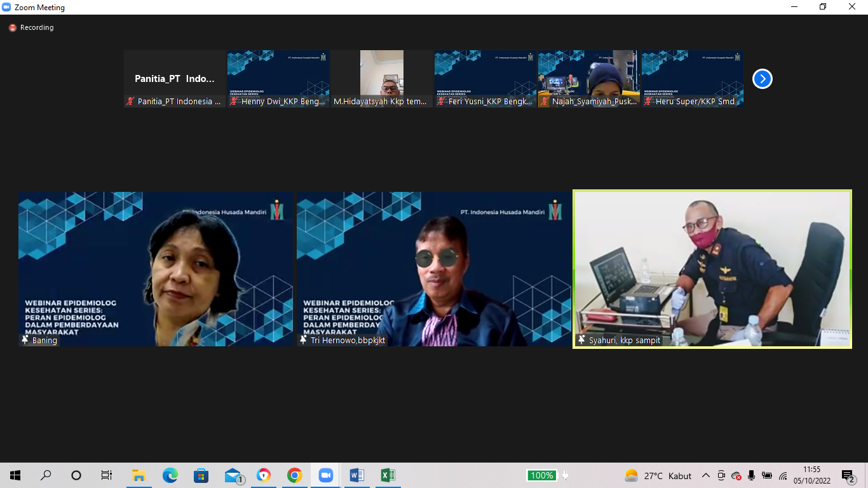Screen dimensions: 868x488
Task: Select Panitia_PT Indonesia participant thumbnail
Action: click(x=175, y=79)
